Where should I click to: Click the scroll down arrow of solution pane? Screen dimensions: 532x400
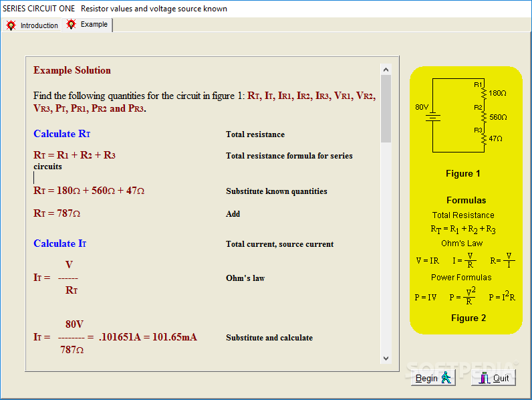click(386, 359)
